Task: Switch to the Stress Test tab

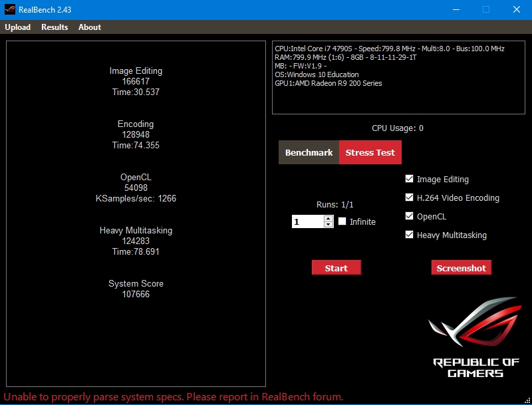Action: [370, 152]
